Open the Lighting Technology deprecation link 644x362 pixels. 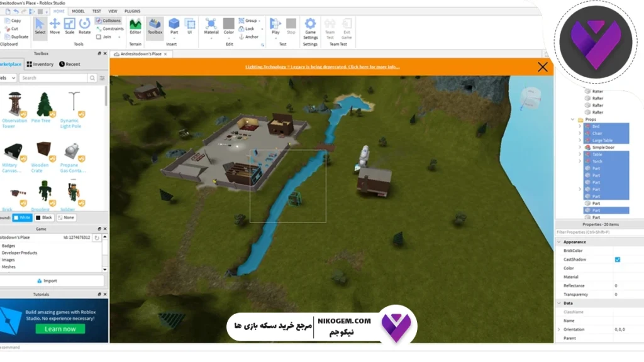[x=323, y=67]
